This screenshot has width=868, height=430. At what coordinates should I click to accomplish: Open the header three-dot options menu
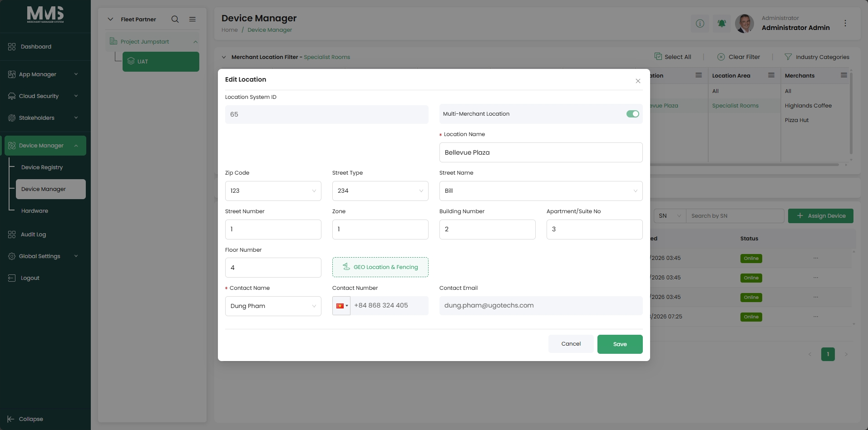(x=845, y=23)
